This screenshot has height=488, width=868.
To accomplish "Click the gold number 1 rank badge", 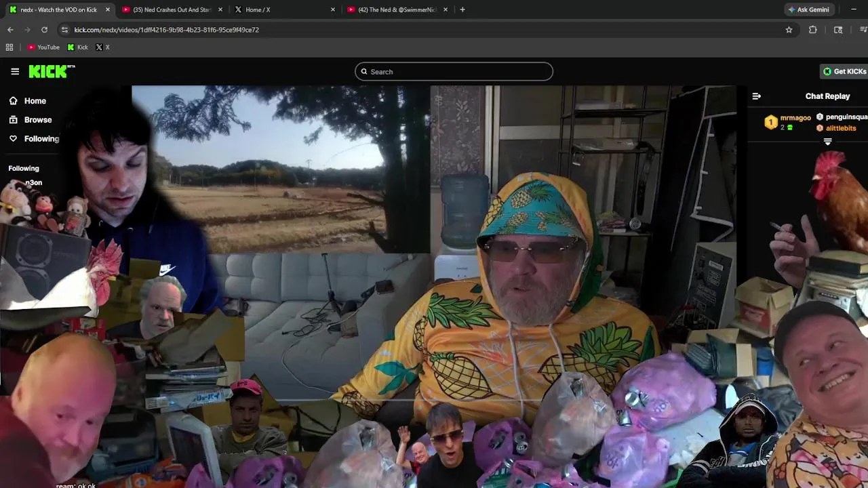I will 771,122.
